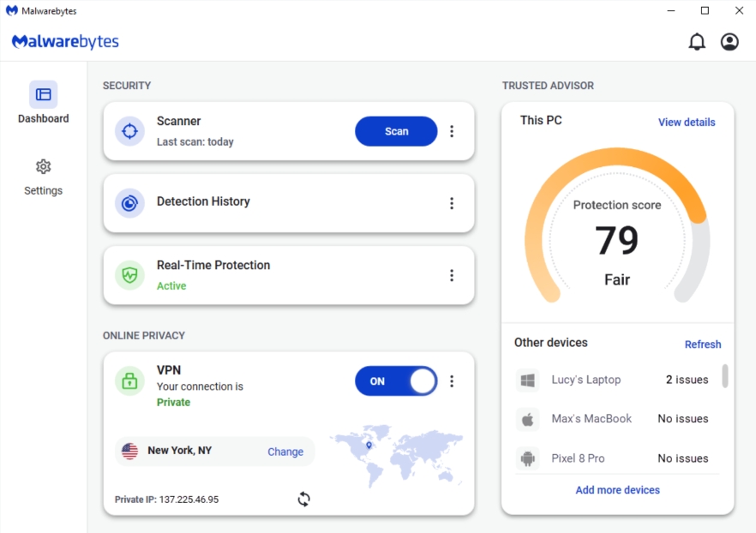Toggle the VPN connection off

396,381
